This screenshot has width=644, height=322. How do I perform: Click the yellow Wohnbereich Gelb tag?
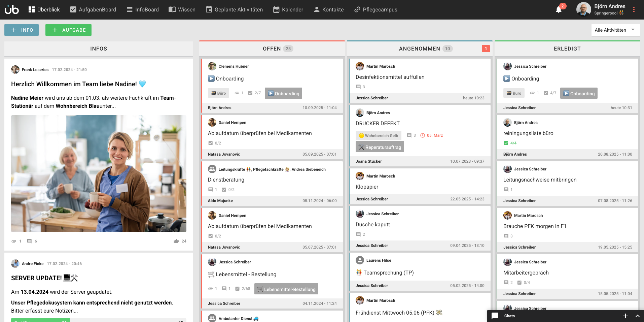pyautogui.click(x=378, y=135)
